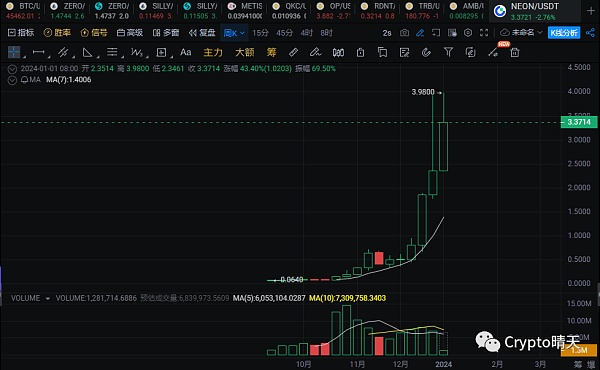The width and height of the screenshot is (600, 370).
Task: Click the camera screenshot icon
Action: [x=404, y=33]
